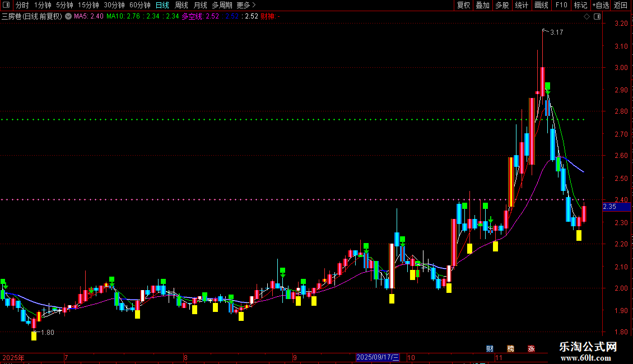Switch to 周线 weekly chart
Viewport: 633px width, 364px height.
click(x=181, y=5)
